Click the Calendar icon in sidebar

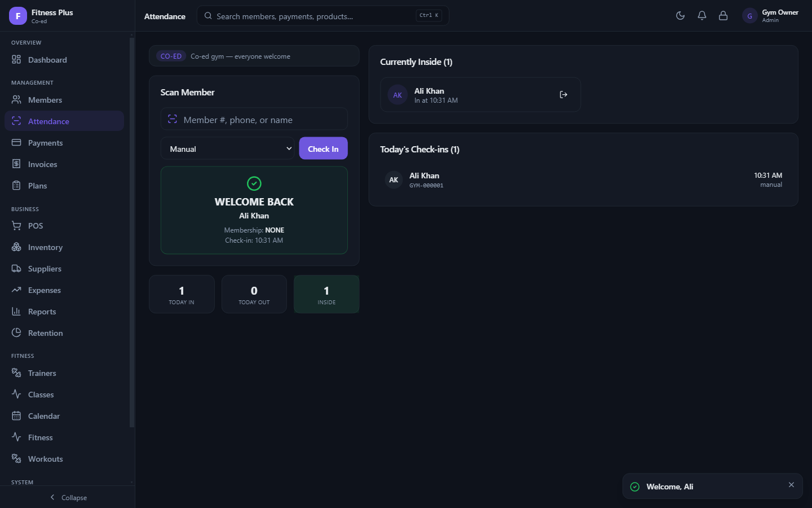(x=16, y=416)
